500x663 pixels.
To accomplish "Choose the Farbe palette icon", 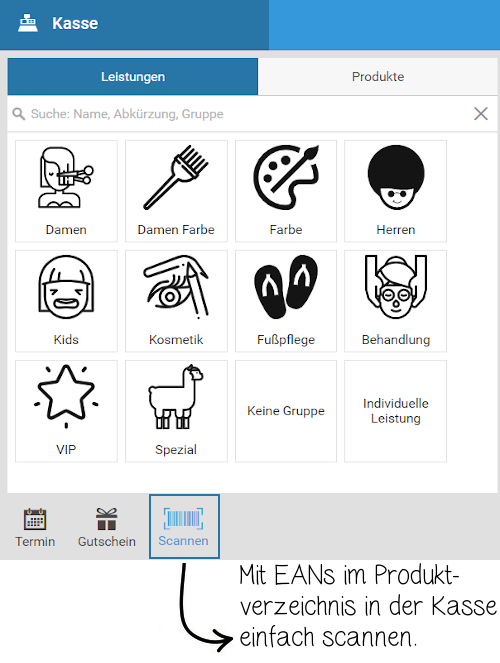I will click(286, 178).
